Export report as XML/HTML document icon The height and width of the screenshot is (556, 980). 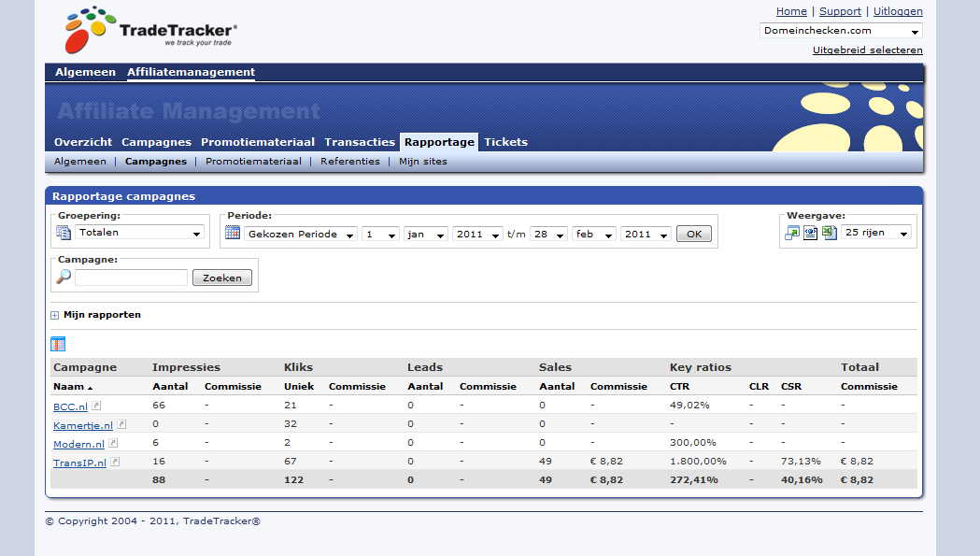coord(811,234)
